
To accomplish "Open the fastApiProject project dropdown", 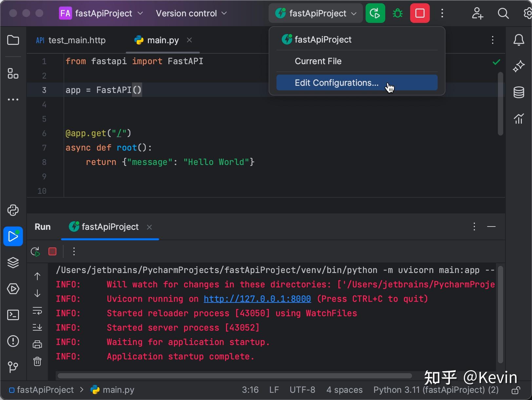I will [101, 13].
